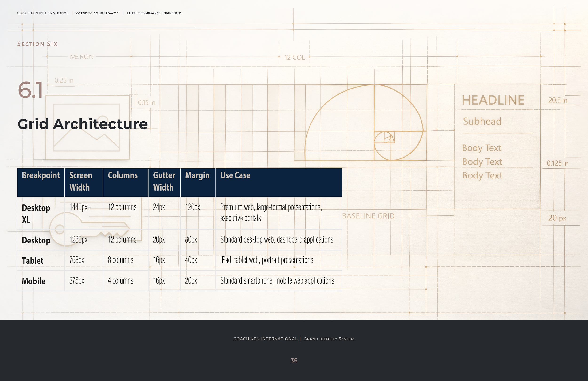Click 'Standard desktop web, dashboard applications'

(x=277, y=240)
